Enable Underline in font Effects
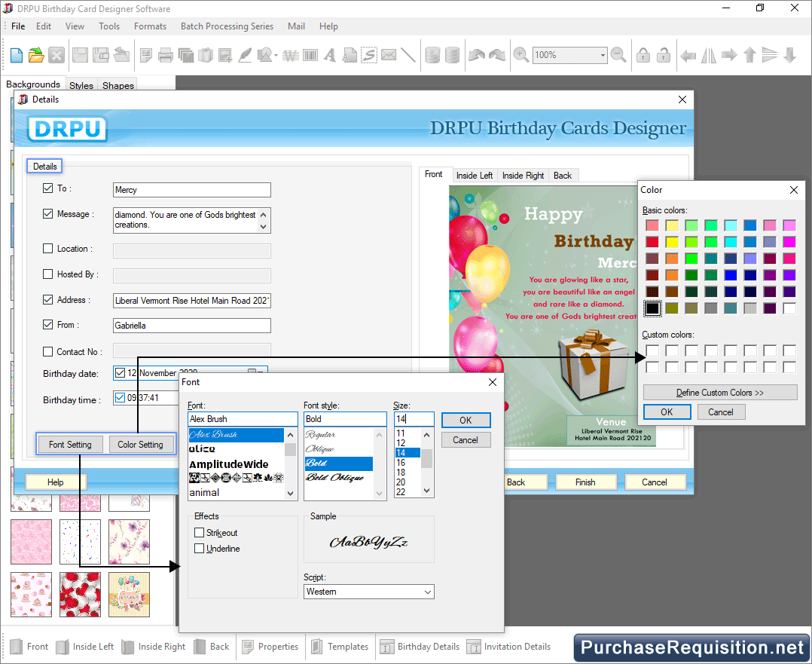 pos(200,549)
